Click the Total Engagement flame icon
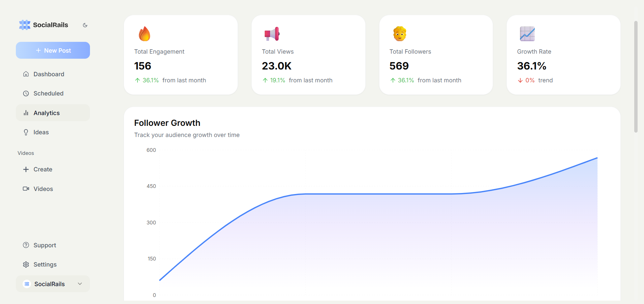Viewport: 644px width, 304px height. [145, 34]
